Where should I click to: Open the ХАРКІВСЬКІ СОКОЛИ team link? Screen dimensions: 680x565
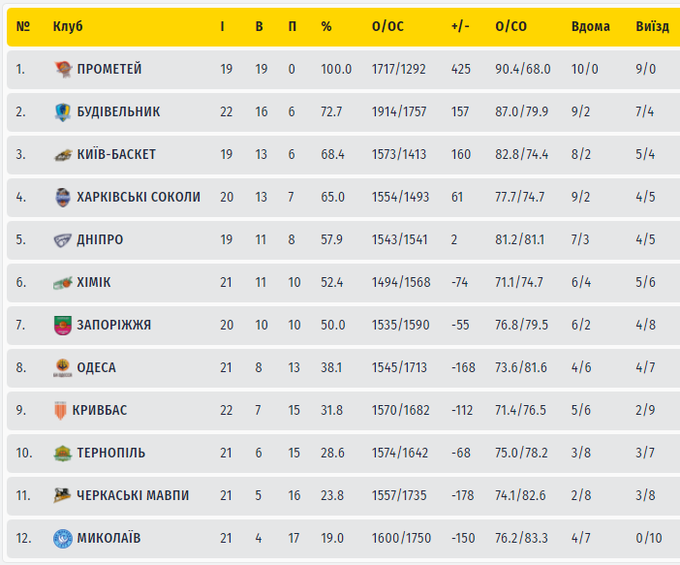click(x=138, y=197)
